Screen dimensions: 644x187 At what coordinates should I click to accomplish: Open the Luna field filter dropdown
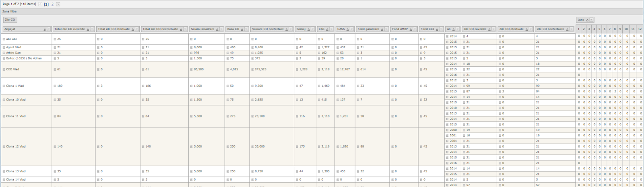[591, 20]
